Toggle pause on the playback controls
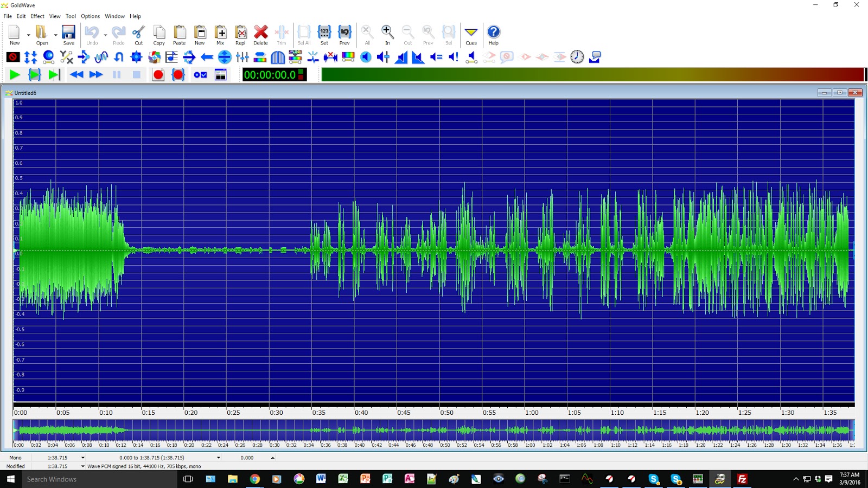The width and height of the screenshot is (868, 488). click(116, 75)
